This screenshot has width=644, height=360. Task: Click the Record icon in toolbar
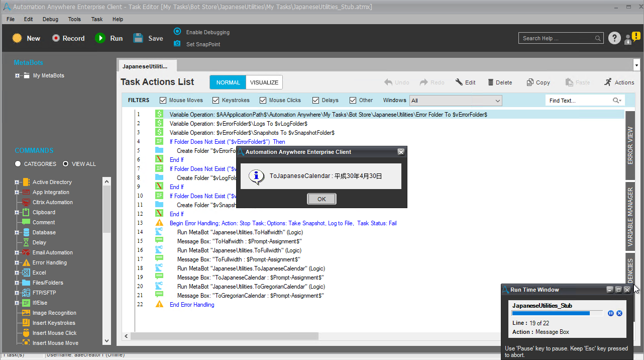click(x=56, y=38)
